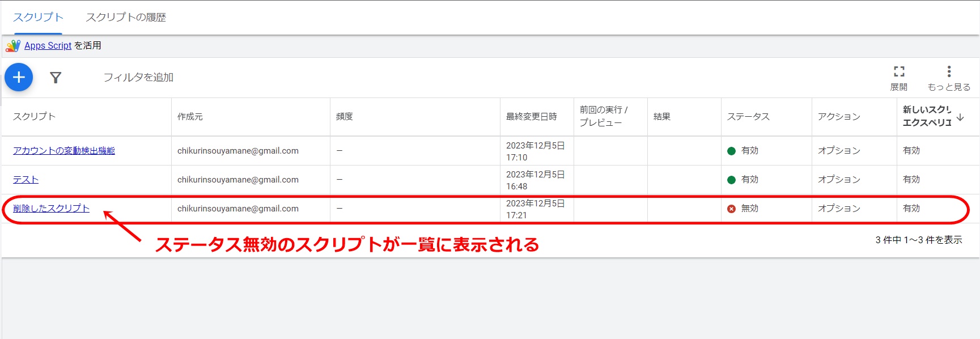Viewport: 980px width, 339px height.
Task: Sort by the down arrow in last column
Action: pos(960,117)
